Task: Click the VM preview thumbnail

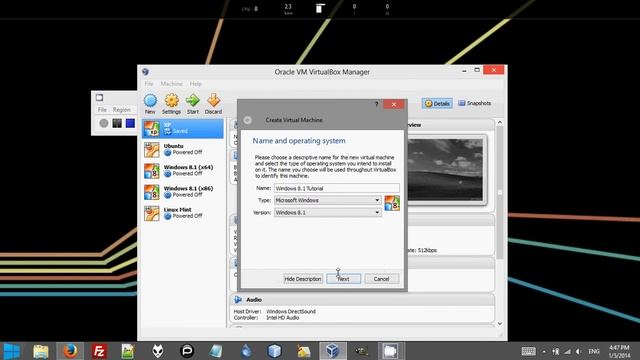Action: pos(445,170)
